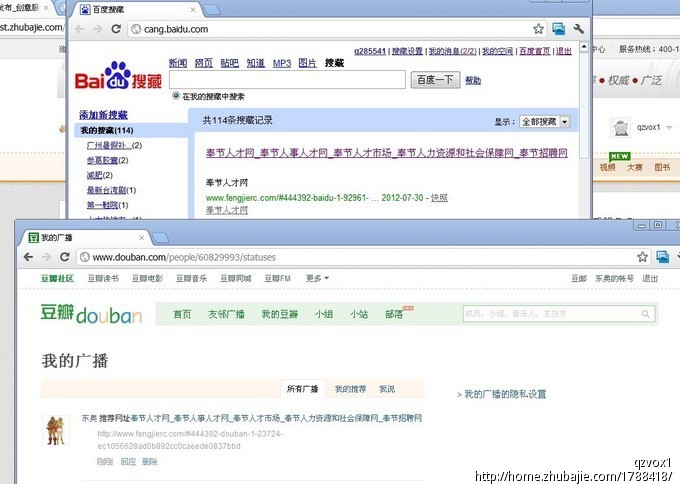The image size is (680, 484).
Task: Switch to the MP3 tab on Baidu
Action: 282,63
